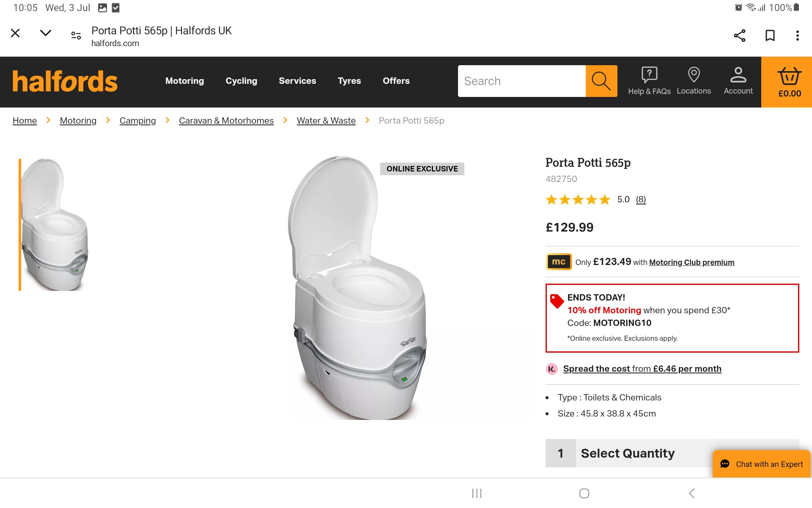
Task: Click the Motoring Club premium mc badge
Action: [x=558, y=262]
